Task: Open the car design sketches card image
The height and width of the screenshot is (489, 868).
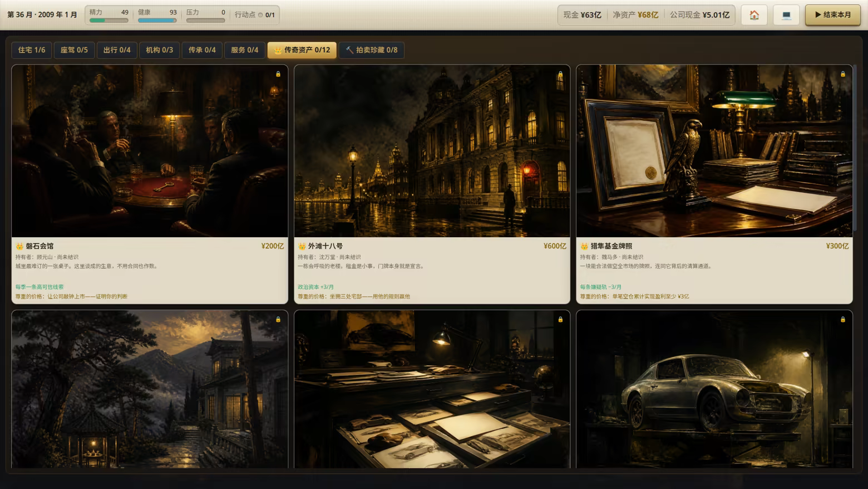Action: point(432,389)
